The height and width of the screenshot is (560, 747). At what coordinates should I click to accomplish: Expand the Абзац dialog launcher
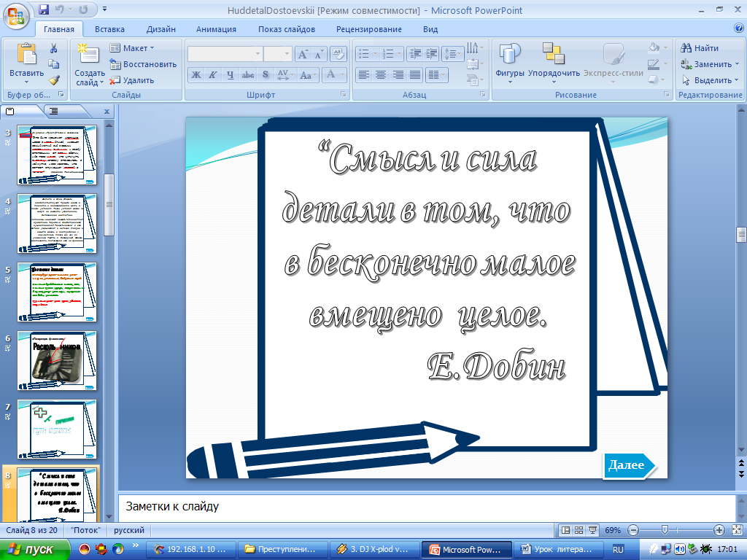pos(483,94)
